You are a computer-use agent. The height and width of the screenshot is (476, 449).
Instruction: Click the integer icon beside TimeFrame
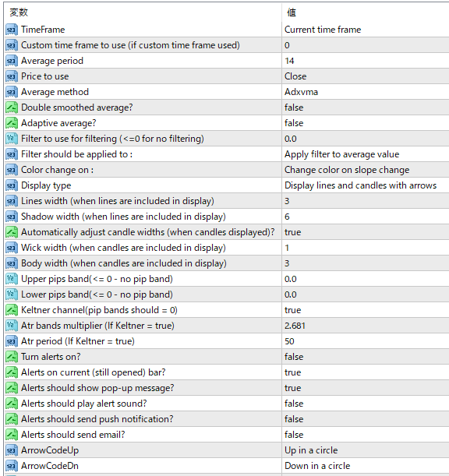12,30
